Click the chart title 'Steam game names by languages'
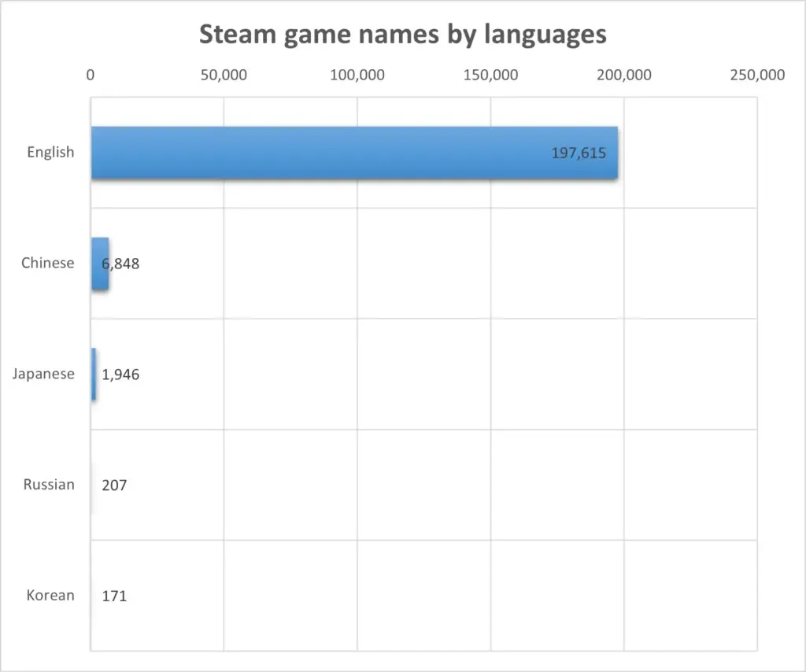Viewport: 806px width, 672px height. click(x=402, y=35)
